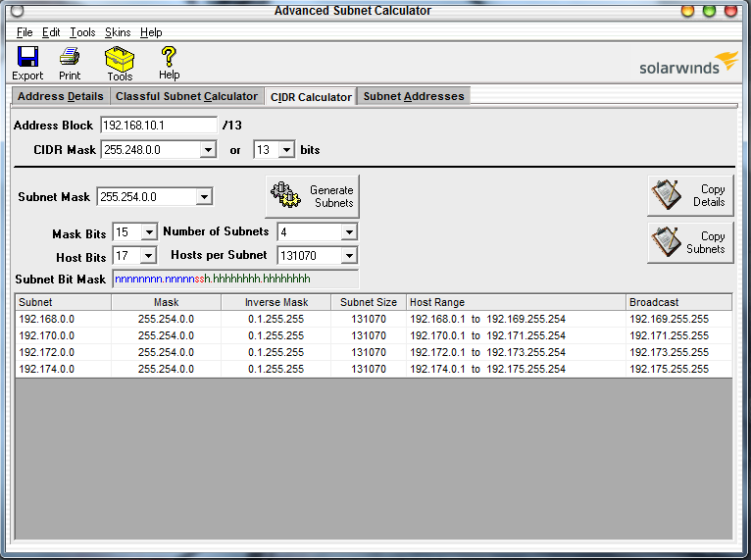Click the Broadcast column header
The width and height of the screenshot is (751, 560).
click(x=678, y=302)
